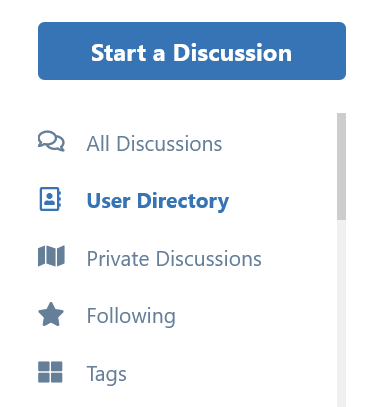Click the scrollbar track beside the Tags item
This screenshot has height=407, width=371.
(x=341, y=373)
